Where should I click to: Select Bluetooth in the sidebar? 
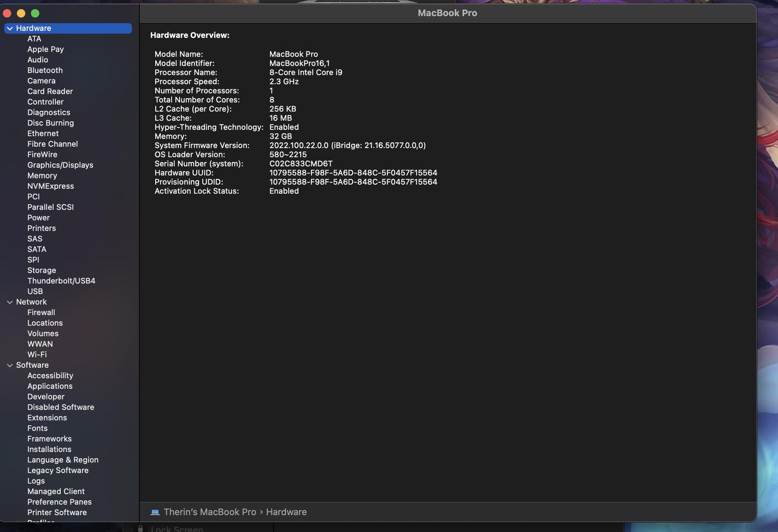click(45, 70)
